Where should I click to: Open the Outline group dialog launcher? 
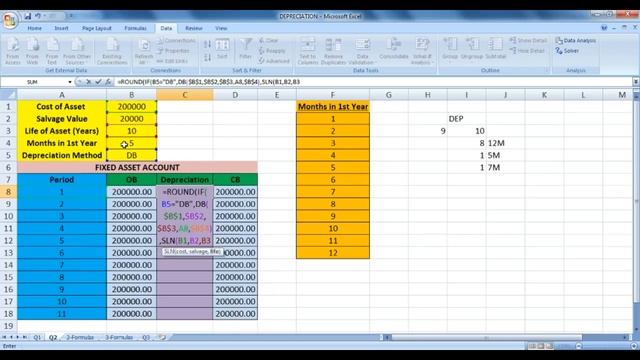point(547,71)
